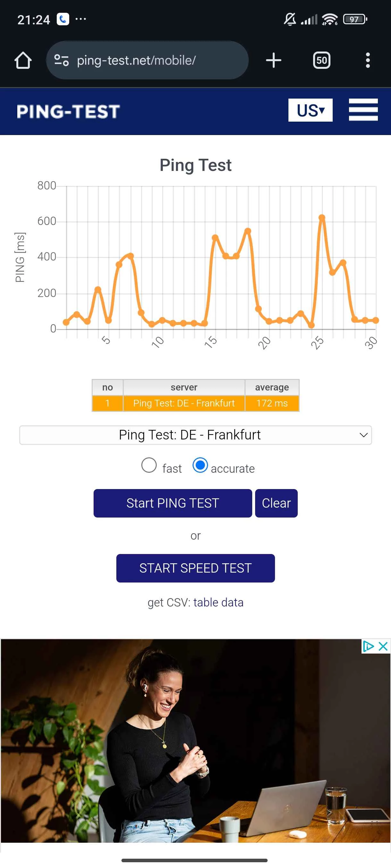Open a new tab with plus icon
This screenshot has width=391, height=868.
(273, 61)
